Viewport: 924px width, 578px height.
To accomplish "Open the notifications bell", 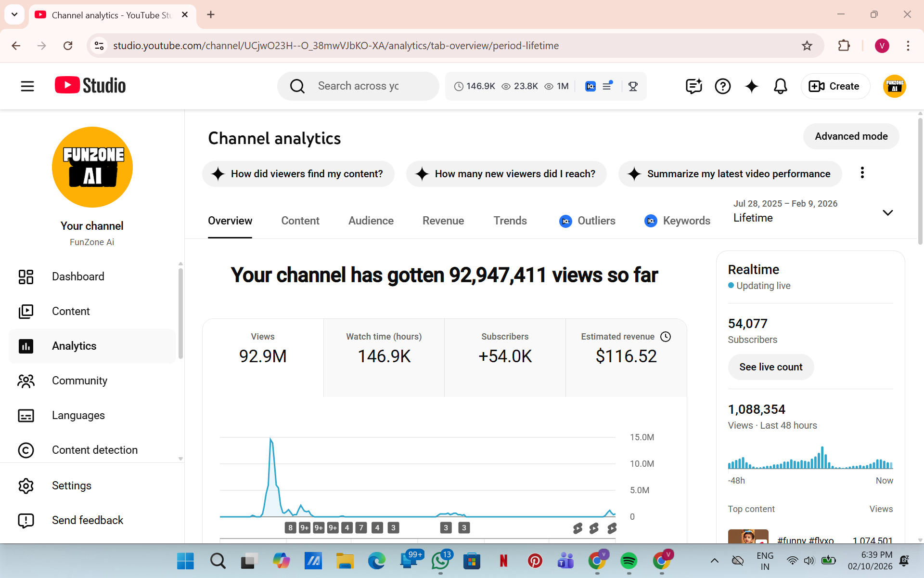I will (x=780, y=86).
